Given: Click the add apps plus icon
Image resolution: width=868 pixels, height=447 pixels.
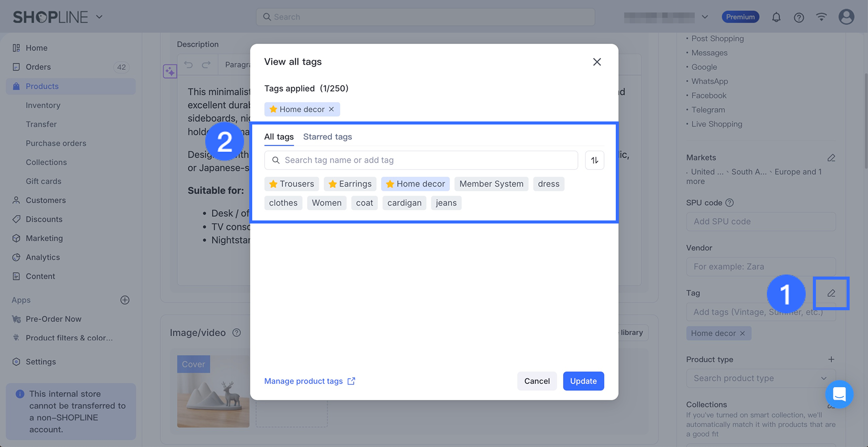Looking at the screenshot, I should coord(125,300).
